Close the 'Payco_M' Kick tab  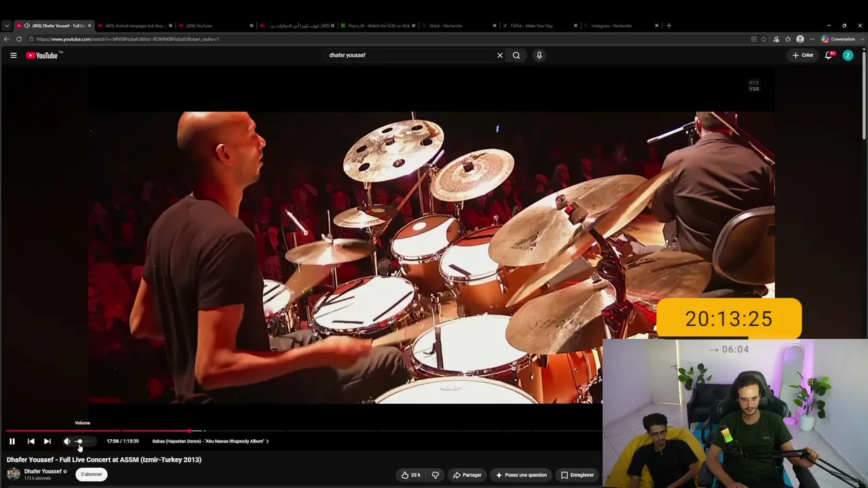tap(413, 26)
